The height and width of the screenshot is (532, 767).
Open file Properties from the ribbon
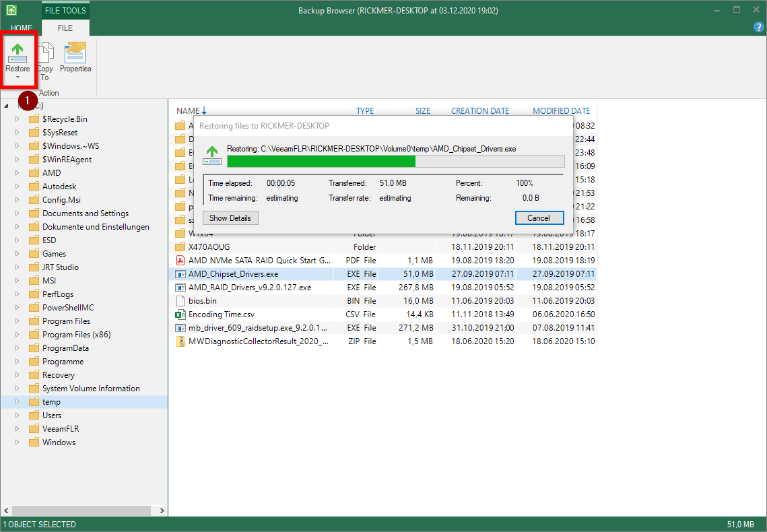coord(75,58)
